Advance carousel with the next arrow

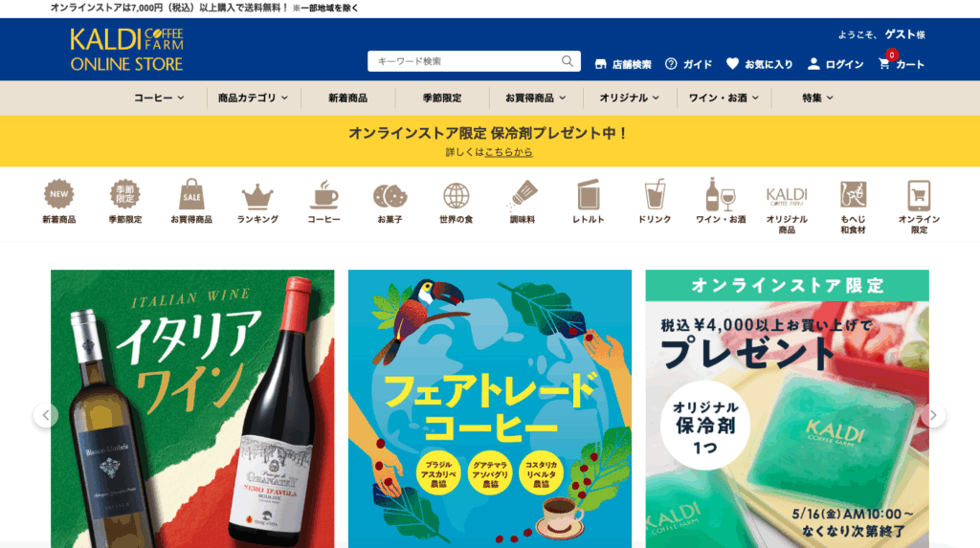tap(933, 415)
